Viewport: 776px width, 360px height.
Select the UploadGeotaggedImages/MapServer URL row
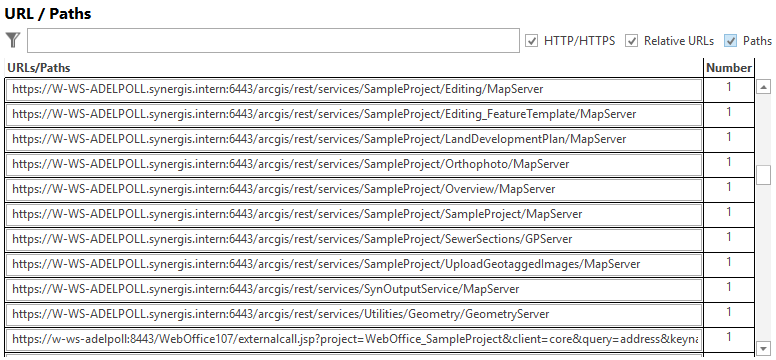pyautogui.click(x=354, y=264)
